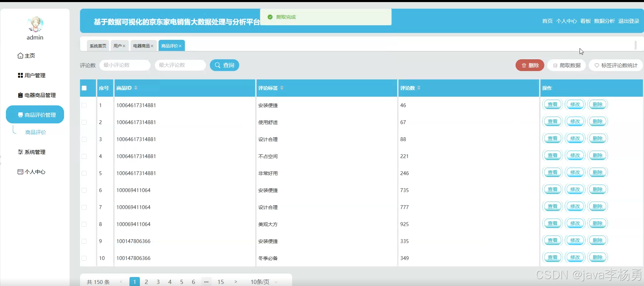Click the red 删除 button

coord(530,65)
